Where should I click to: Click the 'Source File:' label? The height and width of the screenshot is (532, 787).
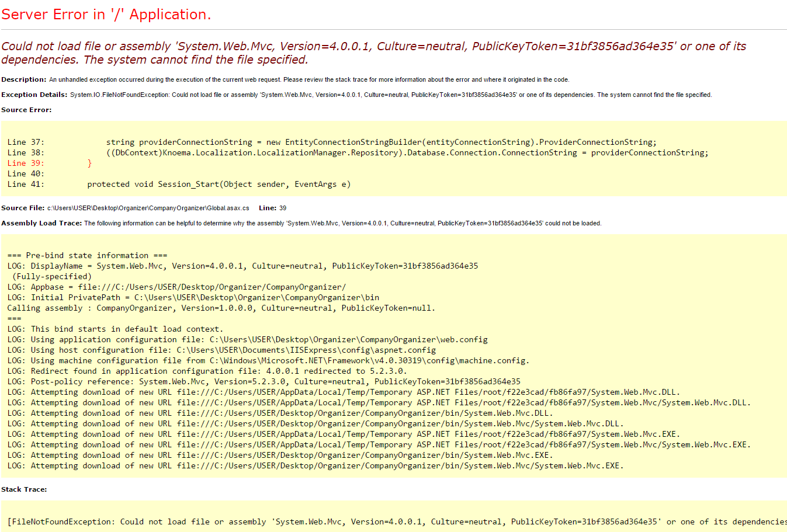pyautogui.click(x=23, y=208)
